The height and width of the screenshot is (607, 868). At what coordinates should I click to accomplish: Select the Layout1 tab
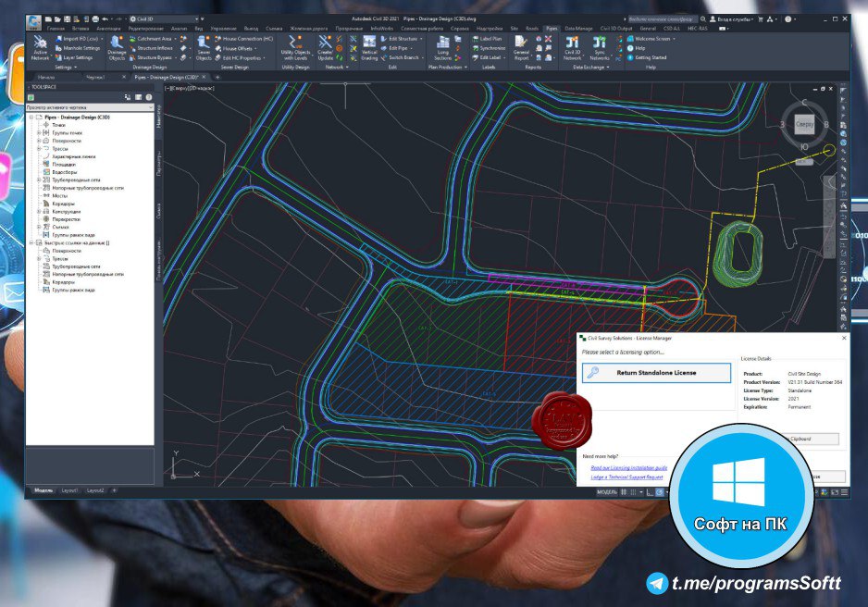[x=69, y=490]
